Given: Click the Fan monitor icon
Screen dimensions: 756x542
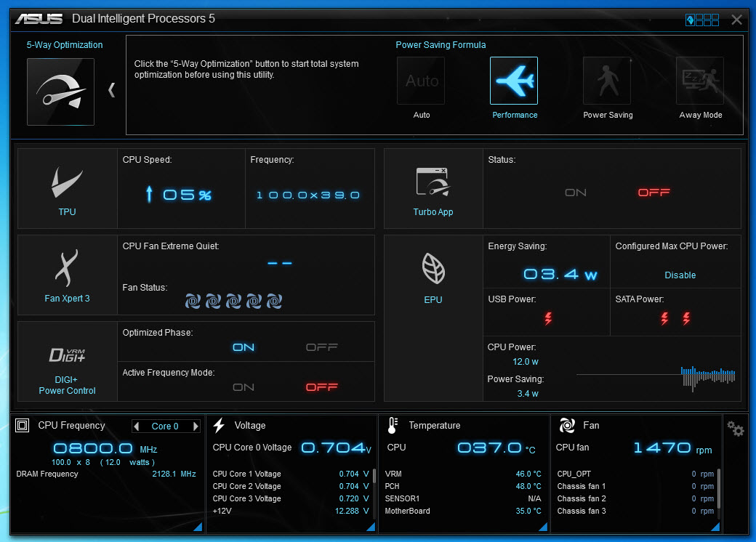Looking at the screenshot, I should click(567, 426).
